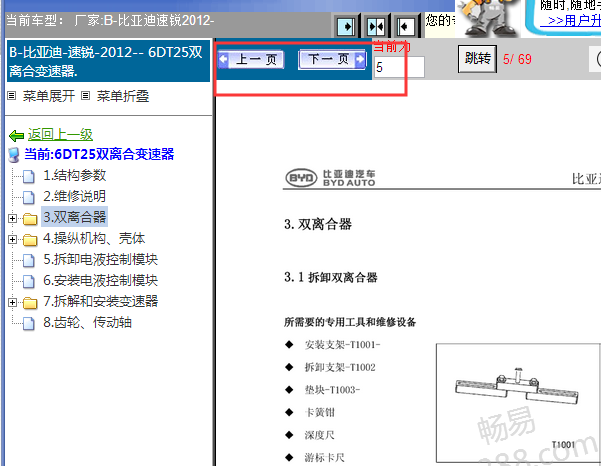
Task: Click the page icon beside 5.拆卸电液控制模块
Action: point(29,261)
